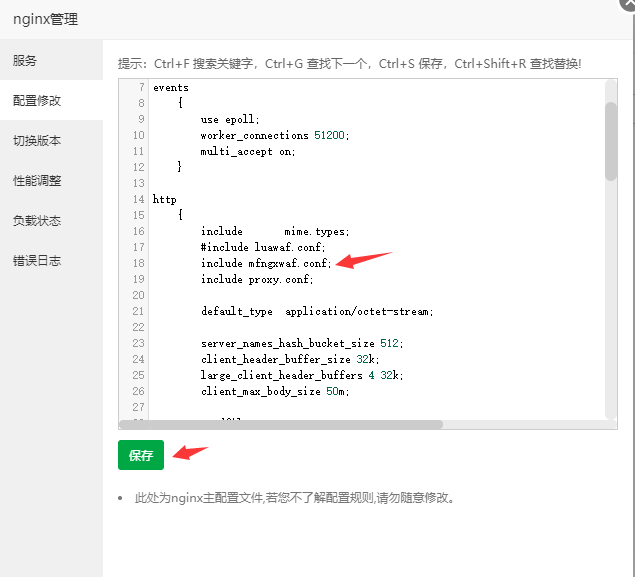This screenshot has width=635, height=577.
Task: Click line number 14 beside http
Action: click(x=138, y=199)
